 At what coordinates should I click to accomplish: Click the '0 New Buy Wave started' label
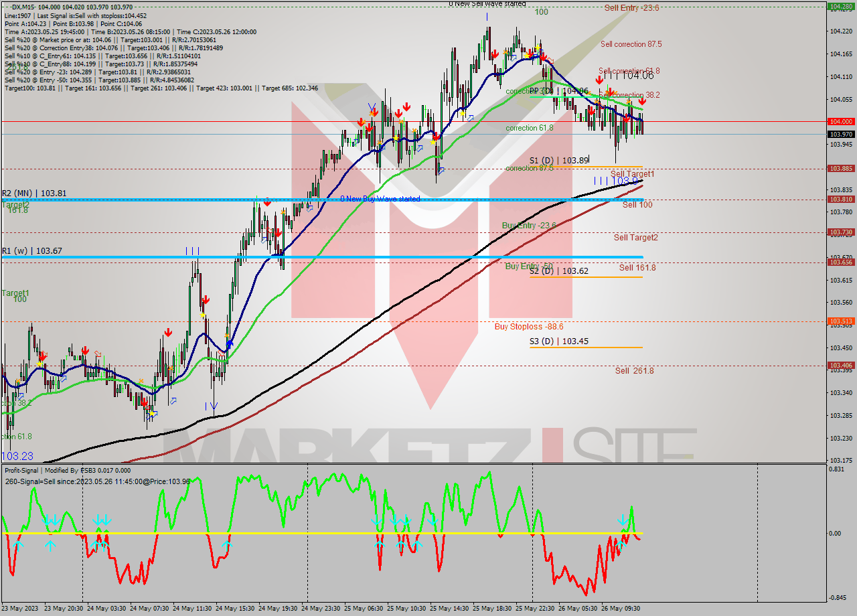click(380, 199)
